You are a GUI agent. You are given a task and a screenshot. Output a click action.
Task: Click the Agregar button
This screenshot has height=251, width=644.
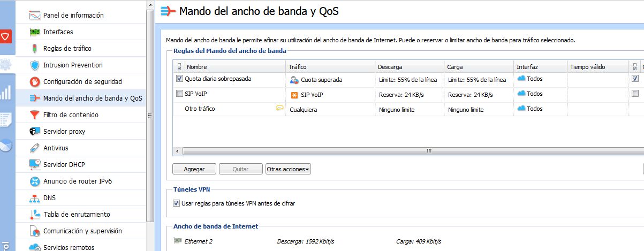tap(194, 169)
